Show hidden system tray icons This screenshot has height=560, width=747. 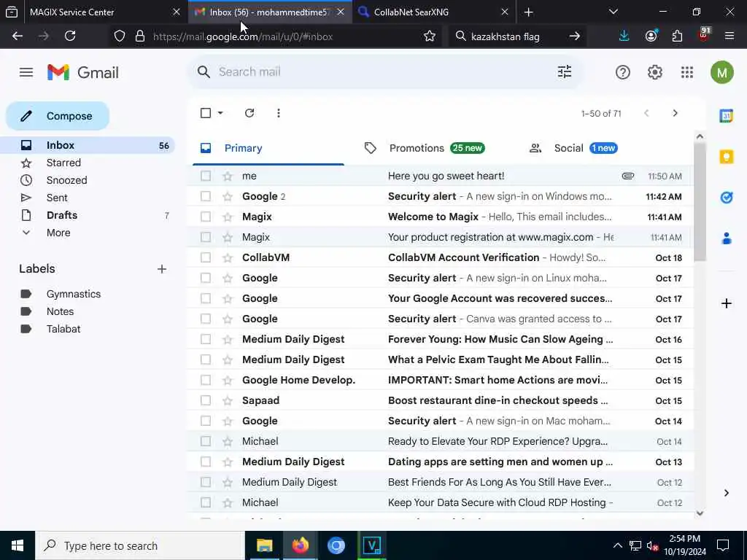[617, 545]
